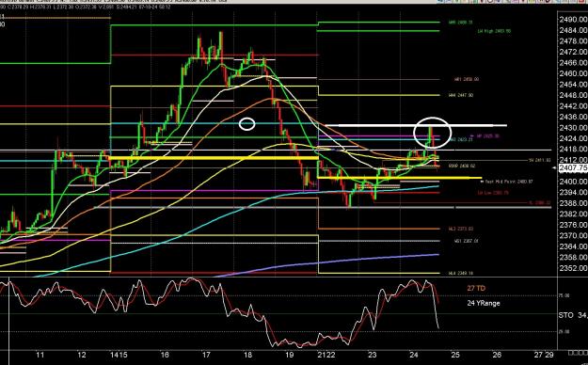
Task: Click date 17 on the time axis
Action: click(206, 355)
